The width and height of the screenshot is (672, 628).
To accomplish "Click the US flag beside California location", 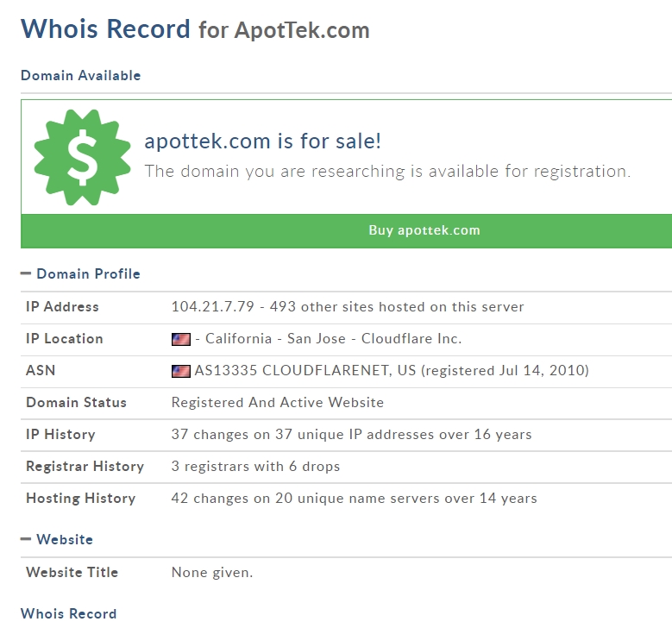I will [x=180, y=339].
